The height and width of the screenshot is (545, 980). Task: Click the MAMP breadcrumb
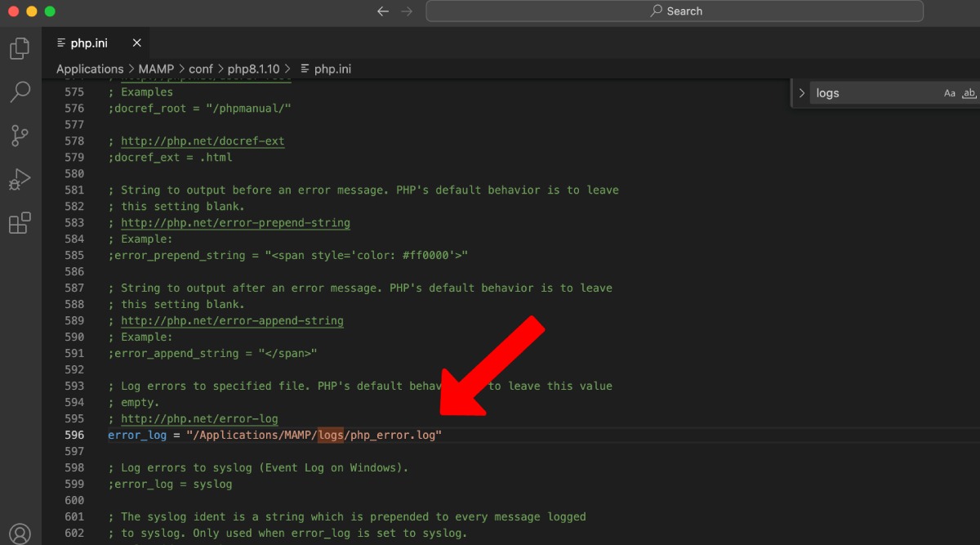click(156, 69)
